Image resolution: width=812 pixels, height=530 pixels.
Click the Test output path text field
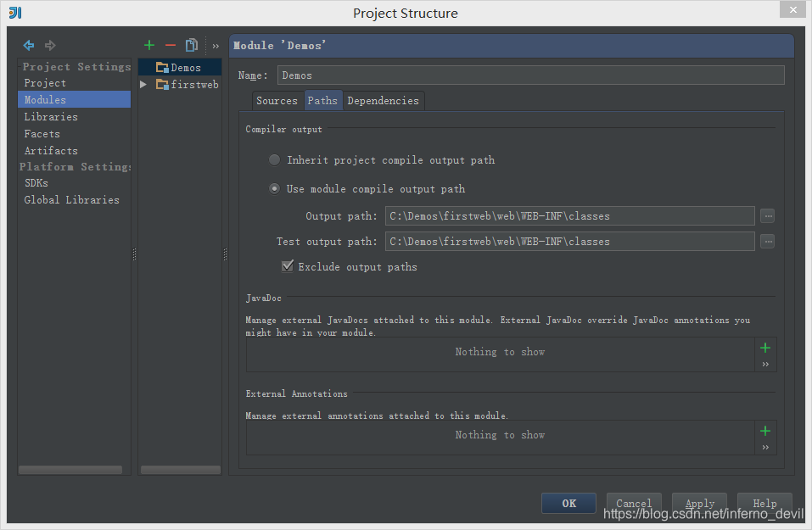point(569,241)
